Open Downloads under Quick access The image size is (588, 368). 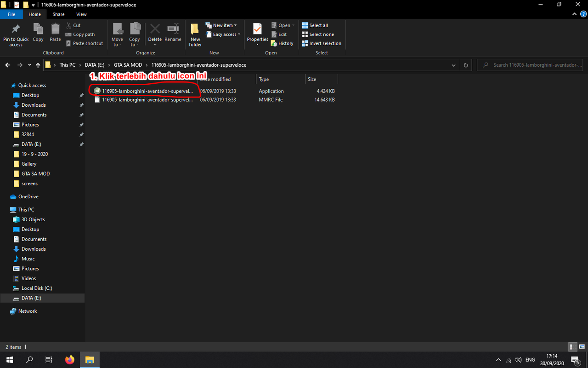(34, 105)
